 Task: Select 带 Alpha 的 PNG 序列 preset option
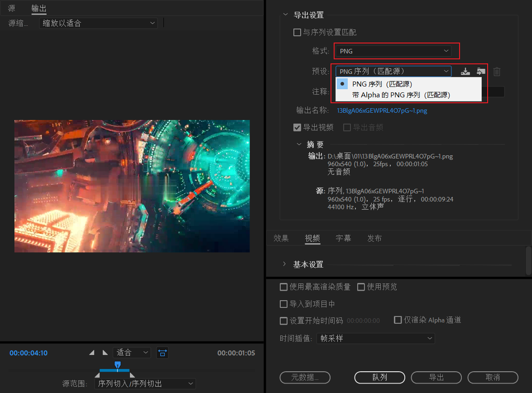click(408, 95)
